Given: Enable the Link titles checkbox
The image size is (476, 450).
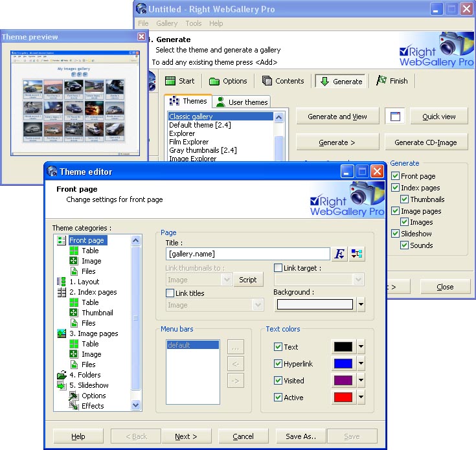Looking at the screenshot, I should coord(170,293).
